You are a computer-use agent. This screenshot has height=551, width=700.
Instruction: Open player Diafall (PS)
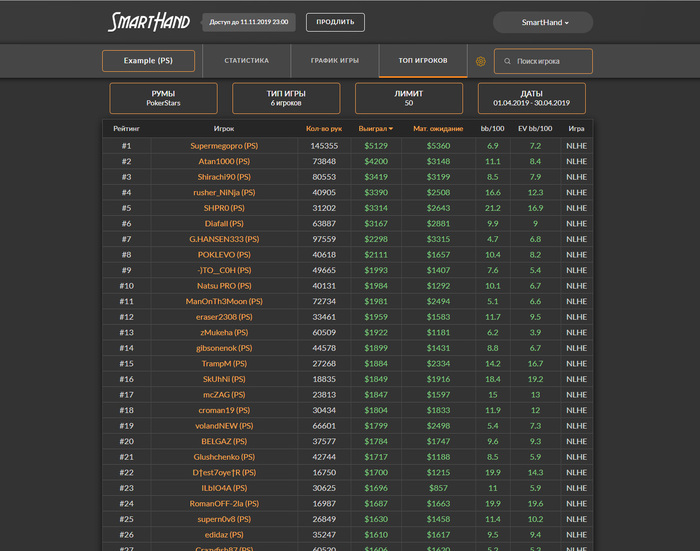pos(224,224)
